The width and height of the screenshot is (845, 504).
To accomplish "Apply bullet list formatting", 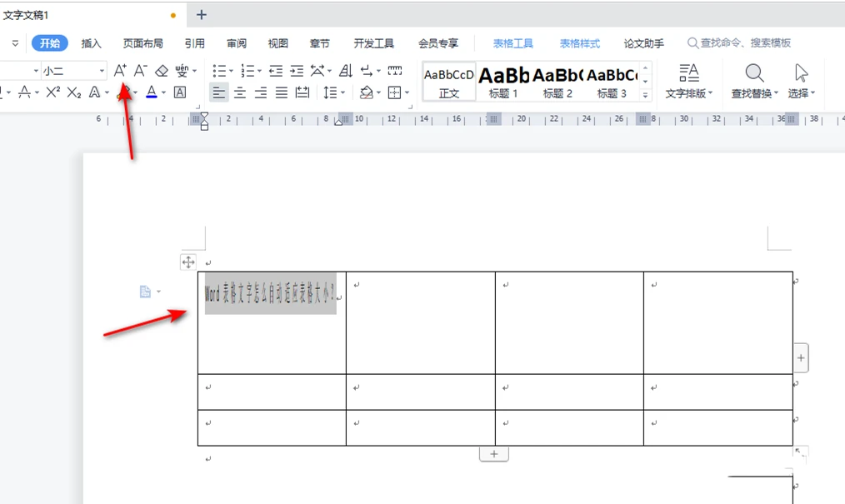I will pos(219,71).
